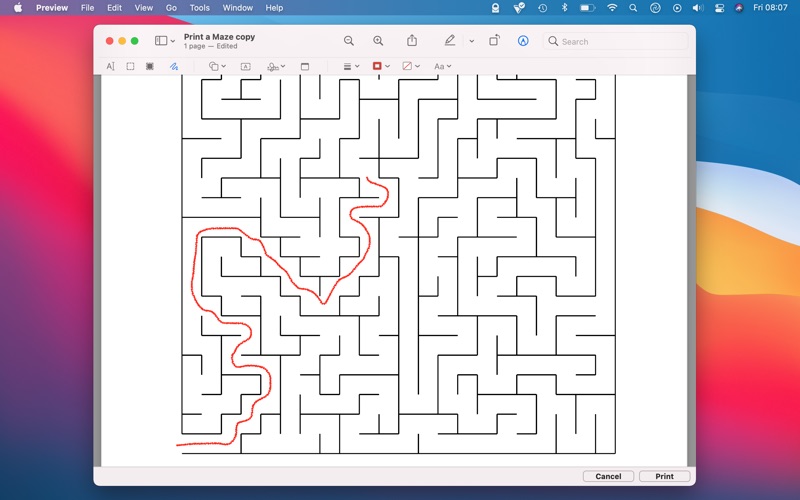Click the checkmark badge menu bar icon
The image size is (800, 500).
coord(519,8)
